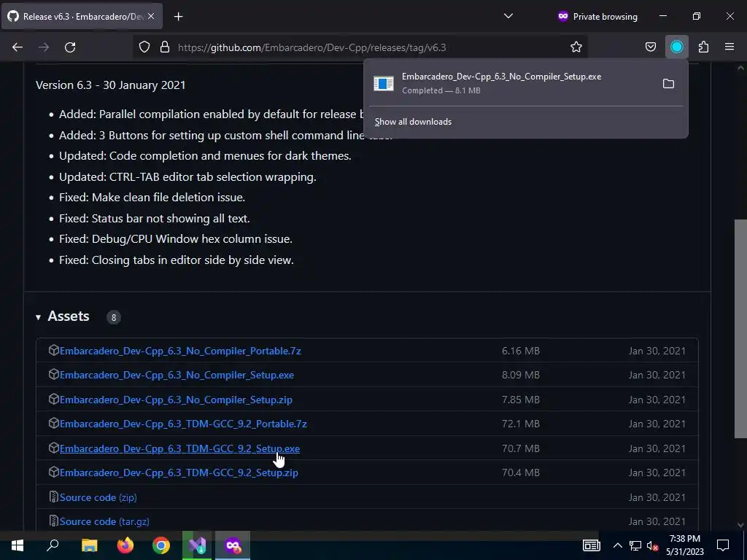Image resolution: width=747 pixels, height=560 pixels.
Task: Show containing folder of downloaded file
Action: [668, 84]
